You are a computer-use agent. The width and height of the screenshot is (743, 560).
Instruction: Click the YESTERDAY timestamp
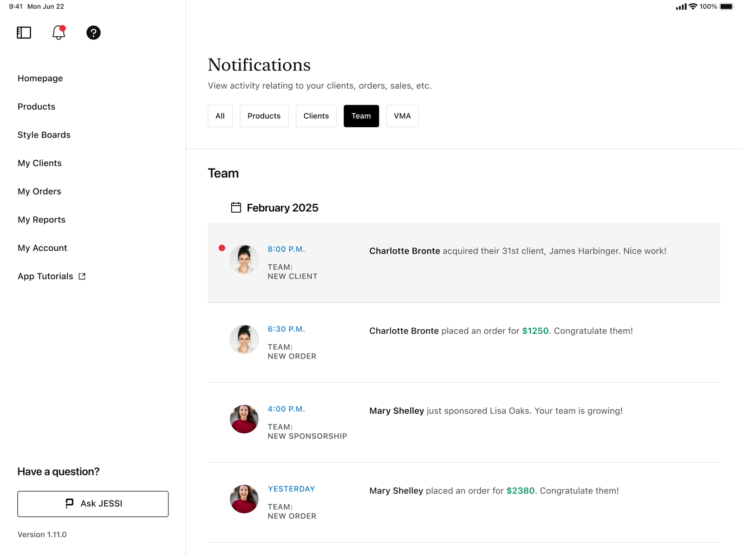291,489
